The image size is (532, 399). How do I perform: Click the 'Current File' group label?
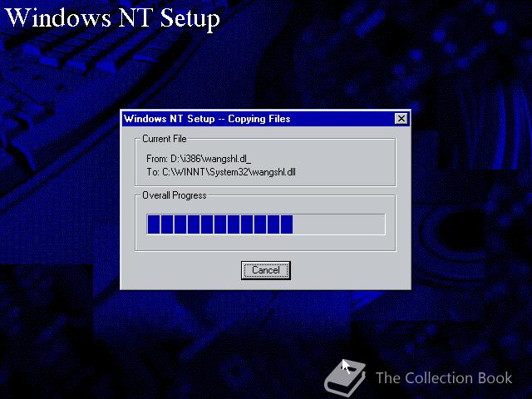(165, 139)
